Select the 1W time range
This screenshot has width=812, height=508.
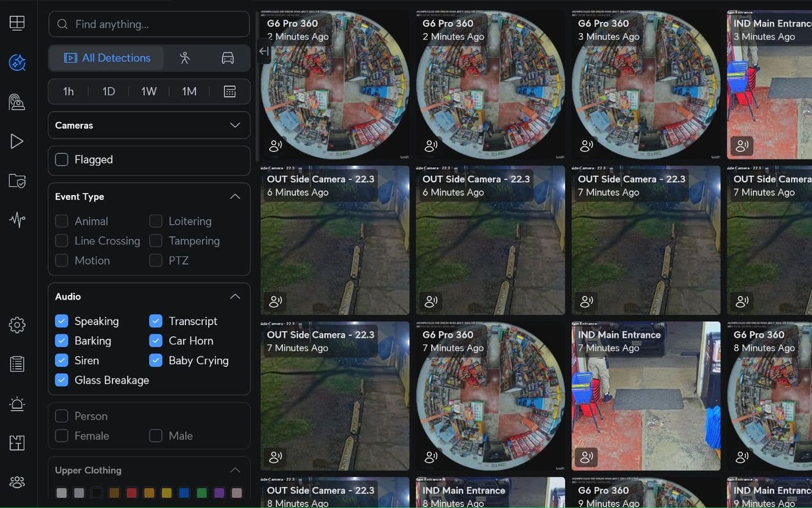pyautogui.click(x=149, y=91)
